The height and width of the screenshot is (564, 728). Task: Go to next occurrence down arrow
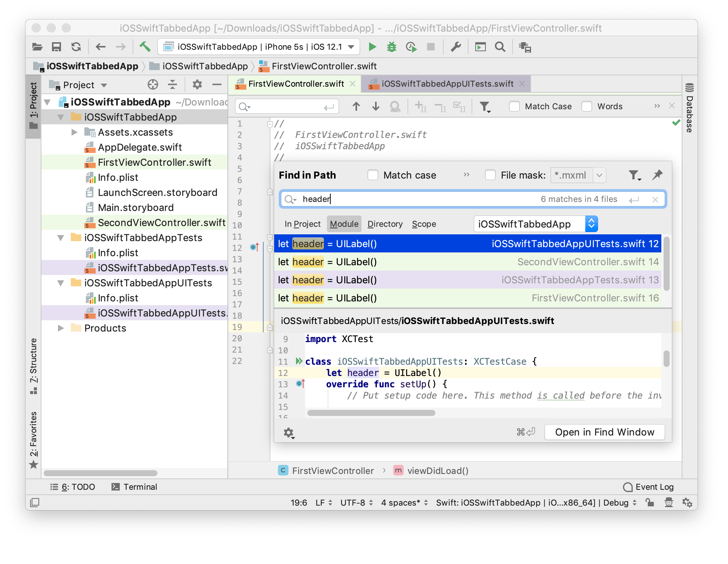click(375, 106)
